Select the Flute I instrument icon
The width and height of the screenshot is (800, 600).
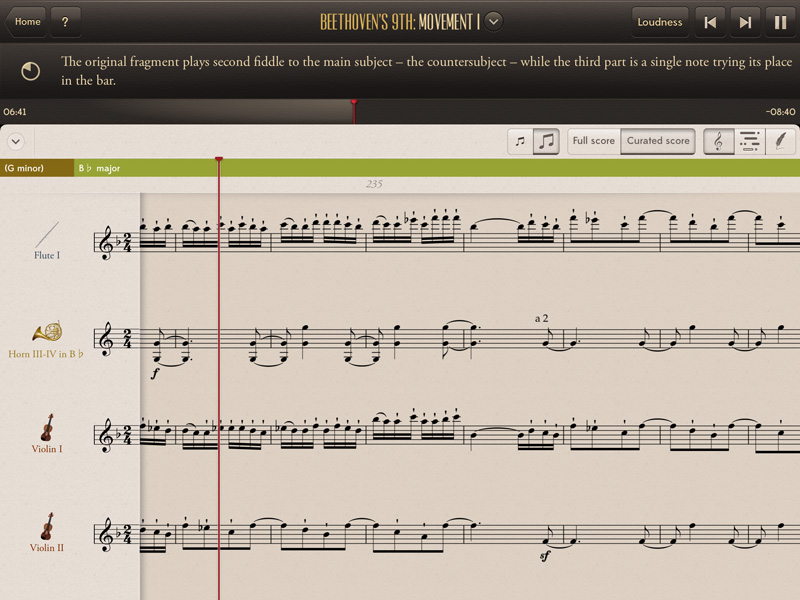tap(47, 234)
